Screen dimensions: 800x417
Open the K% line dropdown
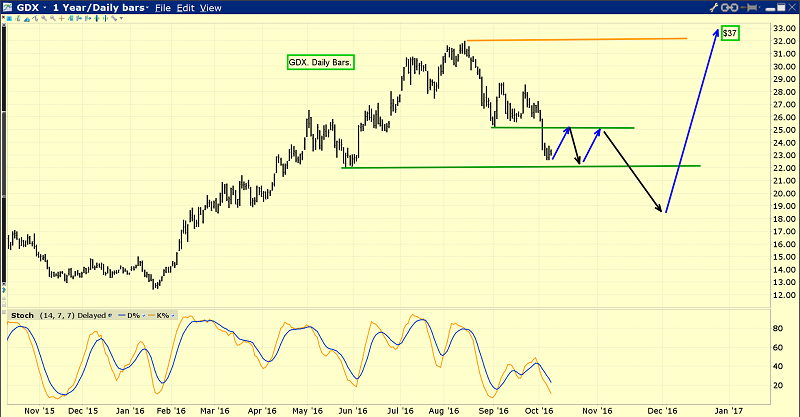tap(172, 315)
